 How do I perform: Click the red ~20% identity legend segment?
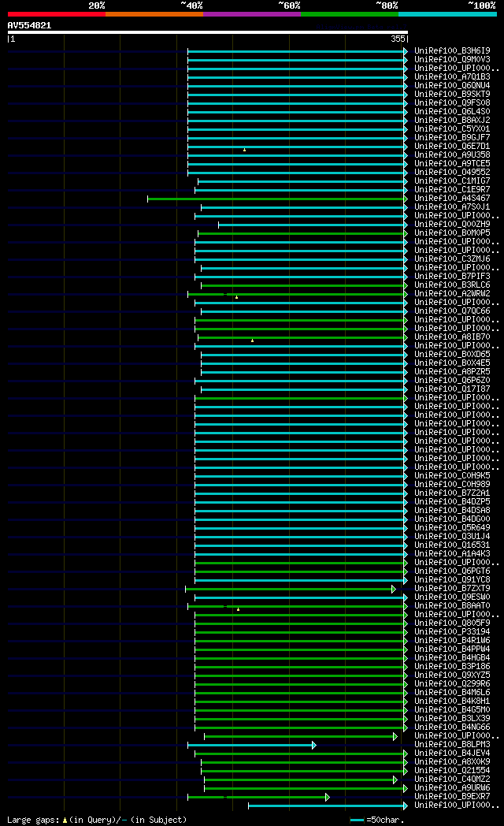click(56, 14)
